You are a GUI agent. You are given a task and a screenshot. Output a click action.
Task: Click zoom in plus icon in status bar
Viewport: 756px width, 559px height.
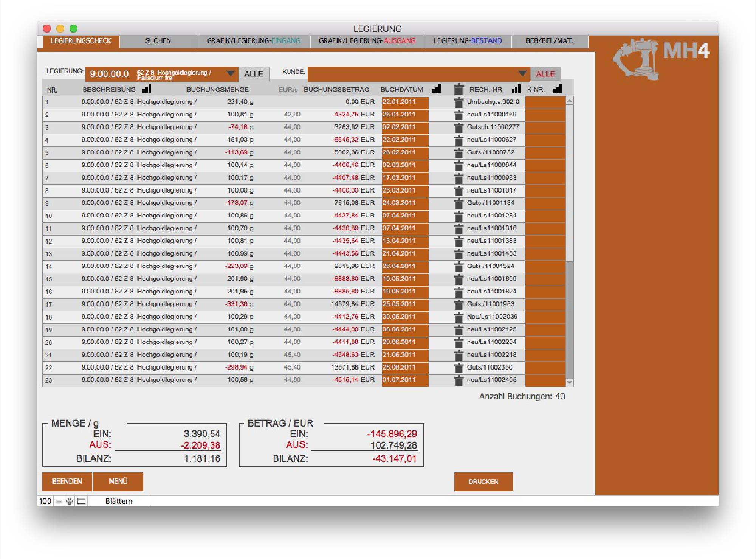[x=70, y=501]
